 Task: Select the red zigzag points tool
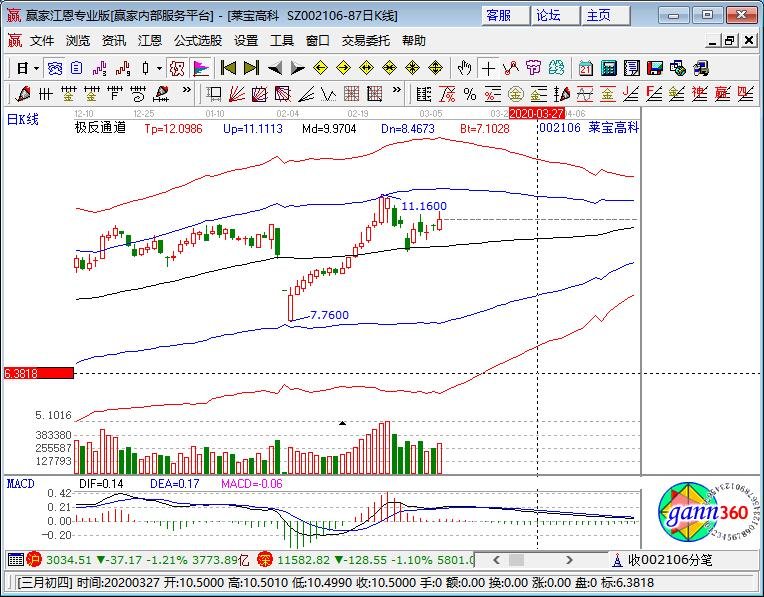pyautogui.click(x=511, y=68)
